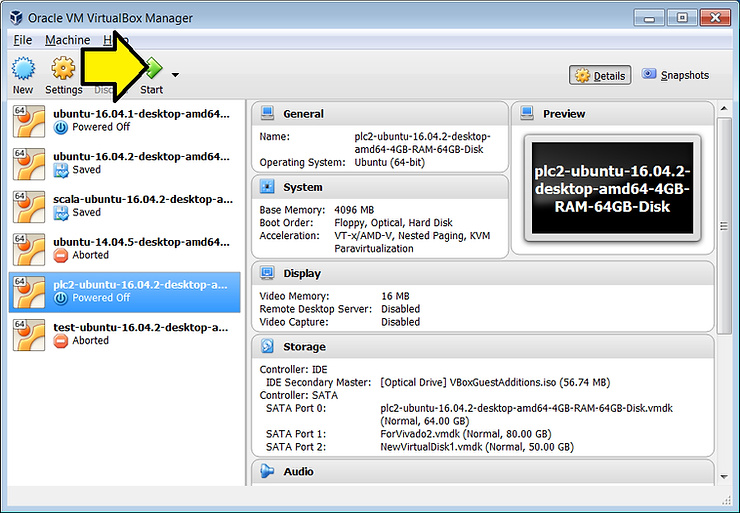This screenshot has width=740, height=513.
Task: Open Settings gear toolbar icon
Action: [63, 68]
